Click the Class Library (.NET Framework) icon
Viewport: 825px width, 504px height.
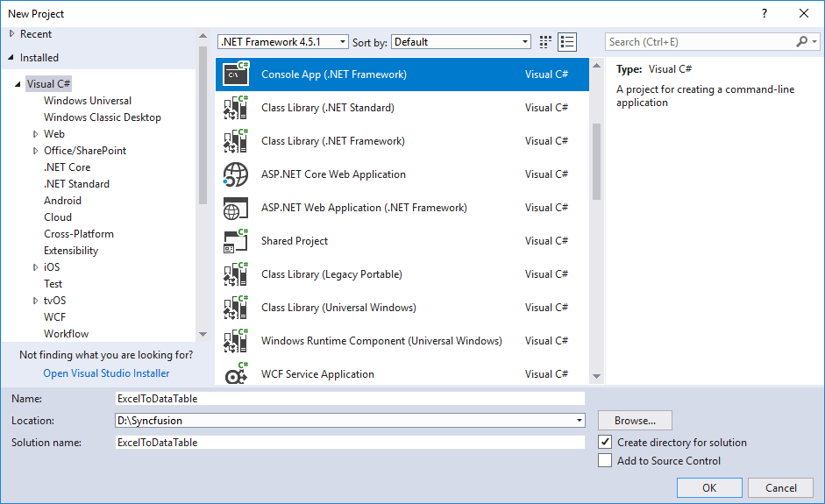[236, 140]
